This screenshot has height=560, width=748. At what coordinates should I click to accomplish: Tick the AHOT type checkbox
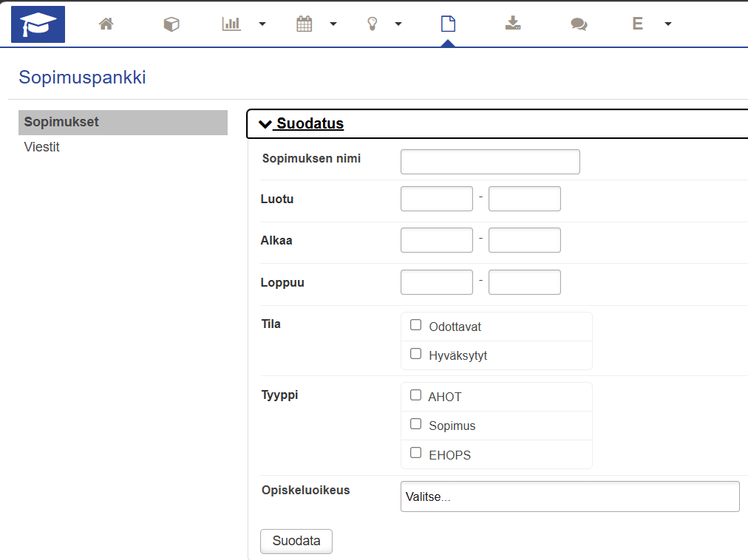416,395
